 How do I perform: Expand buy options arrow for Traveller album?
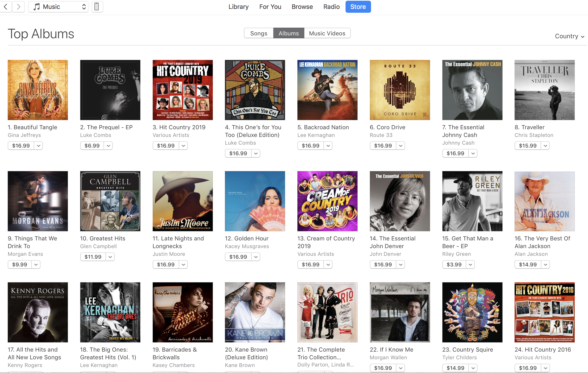click(545, 146)
